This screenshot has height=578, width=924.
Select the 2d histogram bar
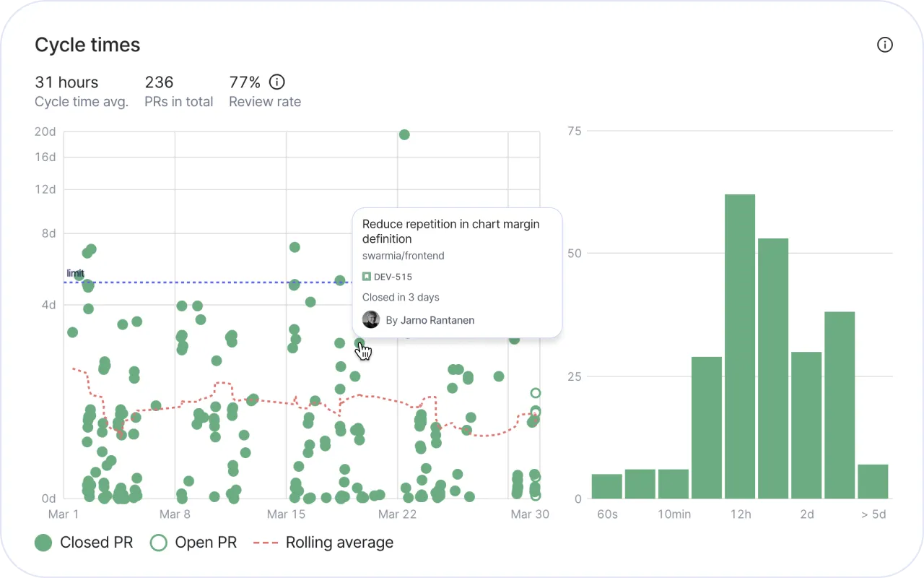click(x=806, y=425)
